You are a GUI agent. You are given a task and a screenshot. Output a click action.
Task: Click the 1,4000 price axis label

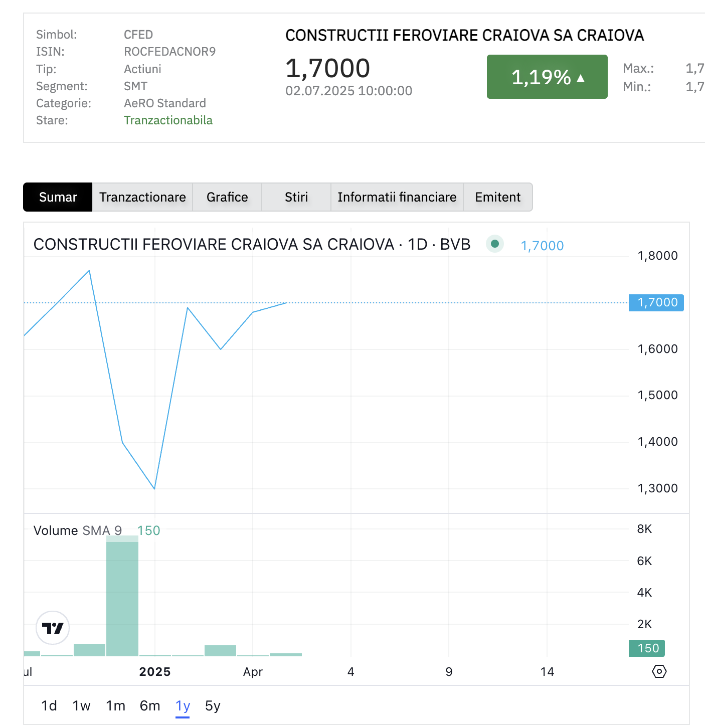click(657, 442)
